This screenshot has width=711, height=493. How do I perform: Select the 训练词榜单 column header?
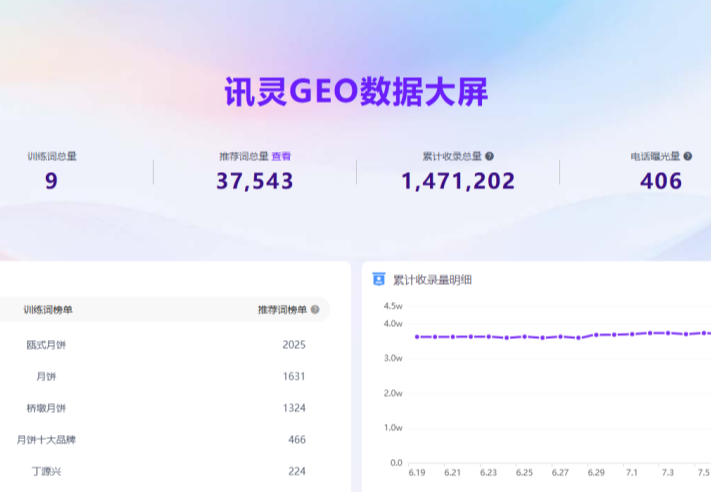48,310
